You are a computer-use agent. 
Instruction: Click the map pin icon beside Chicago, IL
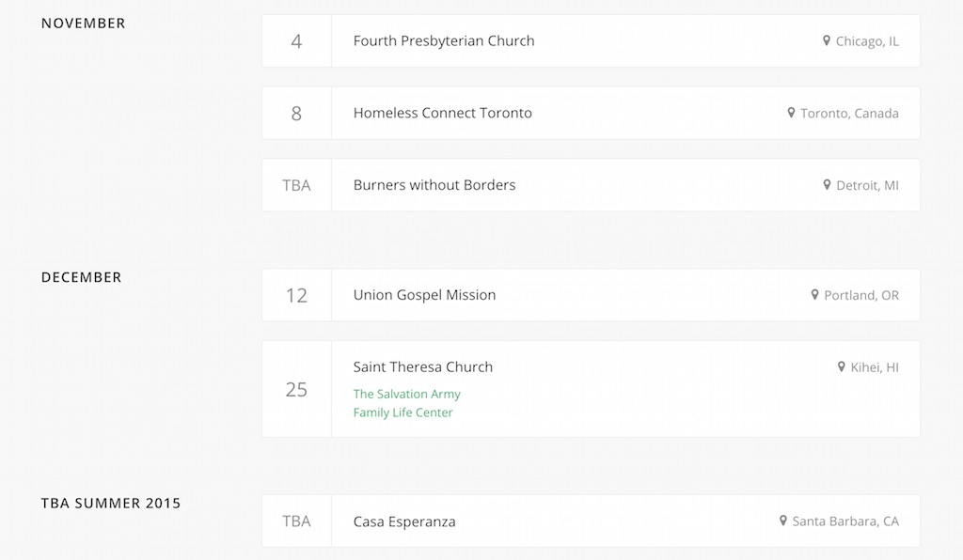coord(827,40)
